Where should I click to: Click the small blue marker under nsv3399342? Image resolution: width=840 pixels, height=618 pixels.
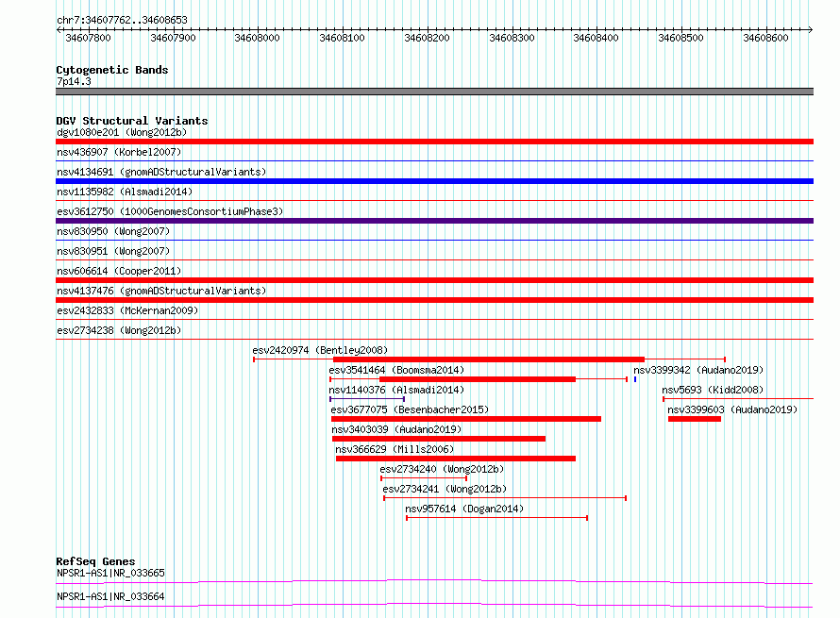coord(635,379)
